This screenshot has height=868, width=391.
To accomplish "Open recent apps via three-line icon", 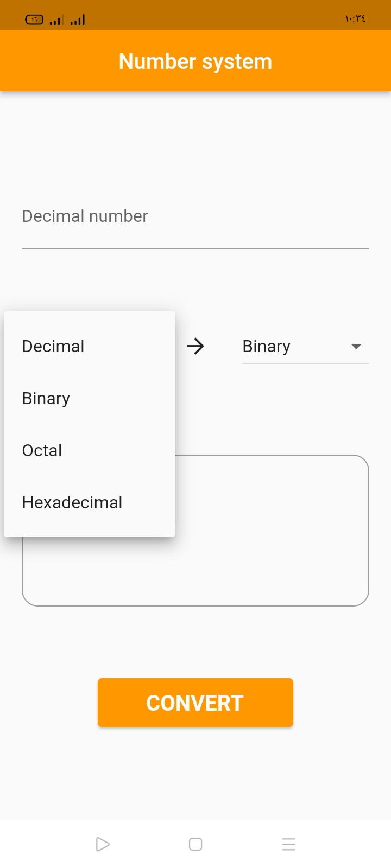I will point(289,844).
